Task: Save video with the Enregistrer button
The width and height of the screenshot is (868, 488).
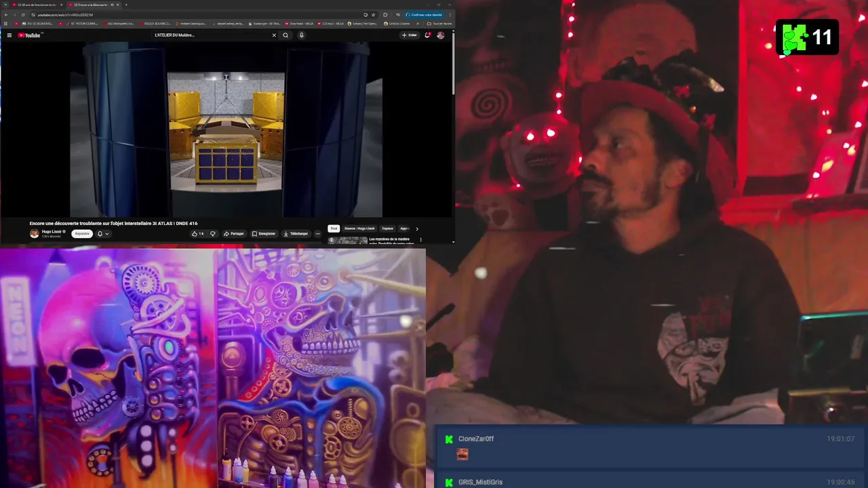Action: click(x=264, y=234)
